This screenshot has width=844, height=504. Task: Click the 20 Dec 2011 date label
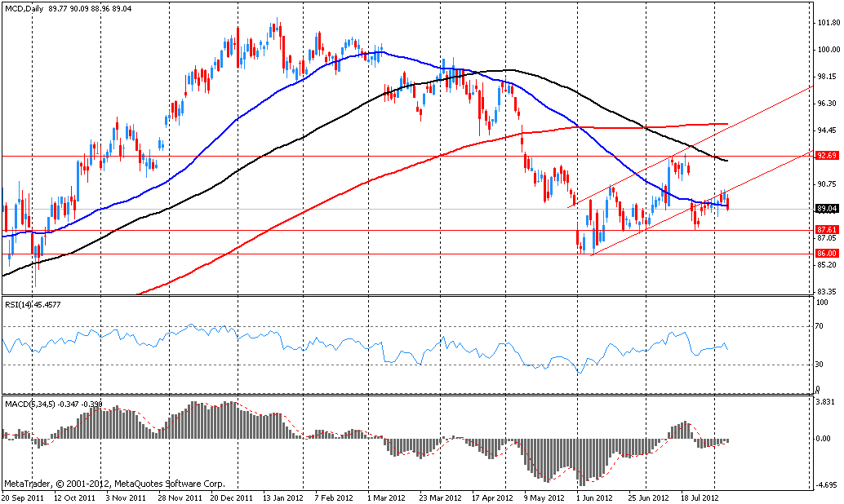tap(232, 498)
